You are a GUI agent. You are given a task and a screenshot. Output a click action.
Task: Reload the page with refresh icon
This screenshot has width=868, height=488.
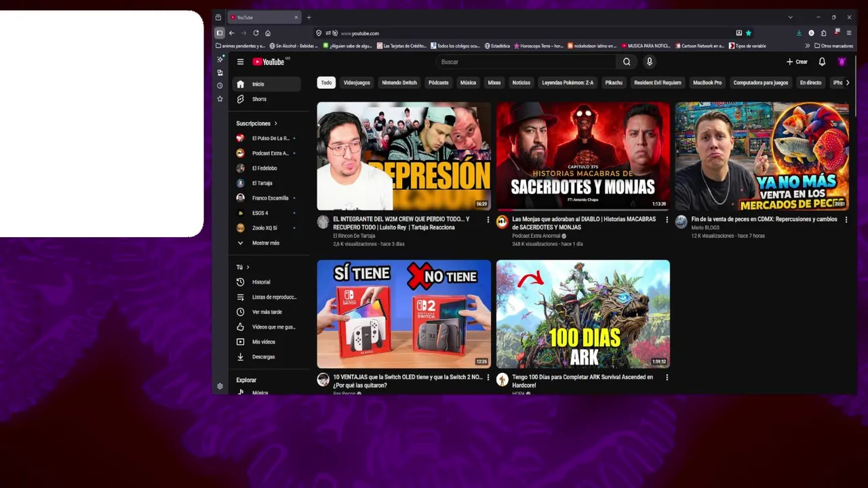256,33
